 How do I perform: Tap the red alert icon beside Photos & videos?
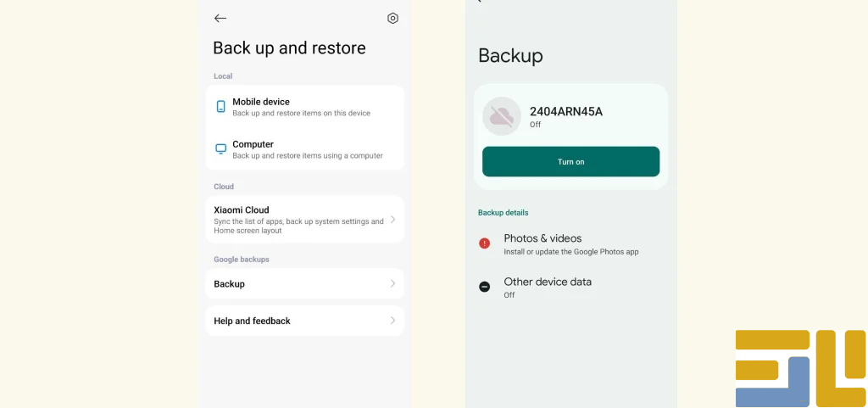(485, 243)
